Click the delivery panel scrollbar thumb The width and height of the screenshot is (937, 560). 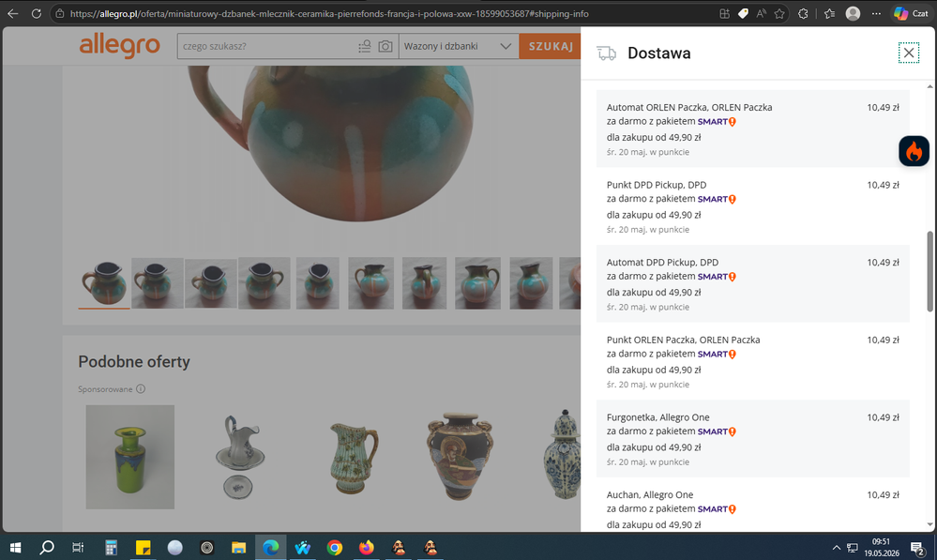pyautogui.click(x=929, y=271)
